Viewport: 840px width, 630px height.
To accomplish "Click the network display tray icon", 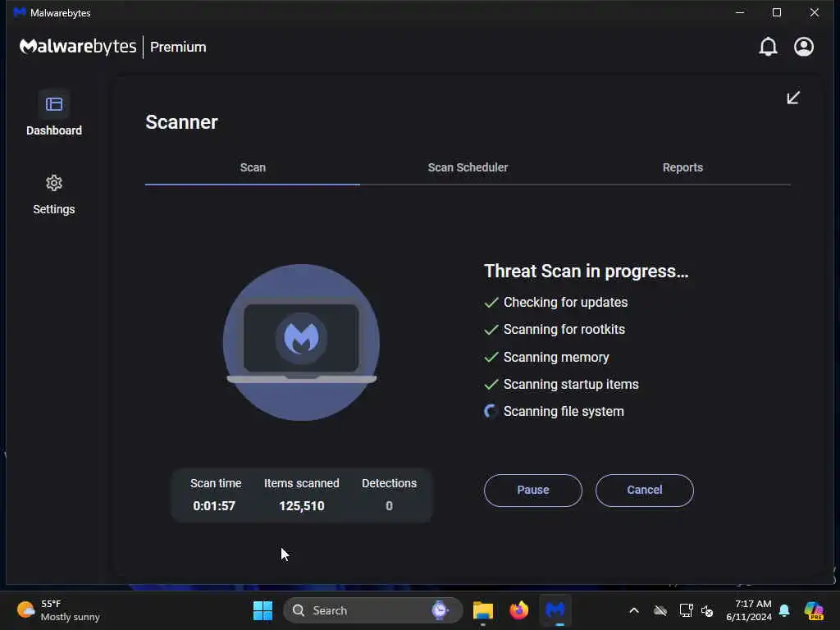I will click(686, 610).
